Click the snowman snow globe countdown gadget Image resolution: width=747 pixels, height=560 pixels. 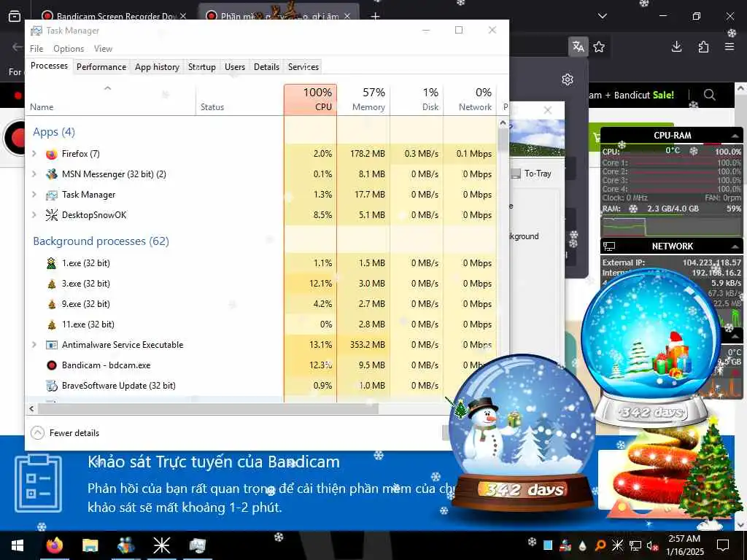[522, 433]
